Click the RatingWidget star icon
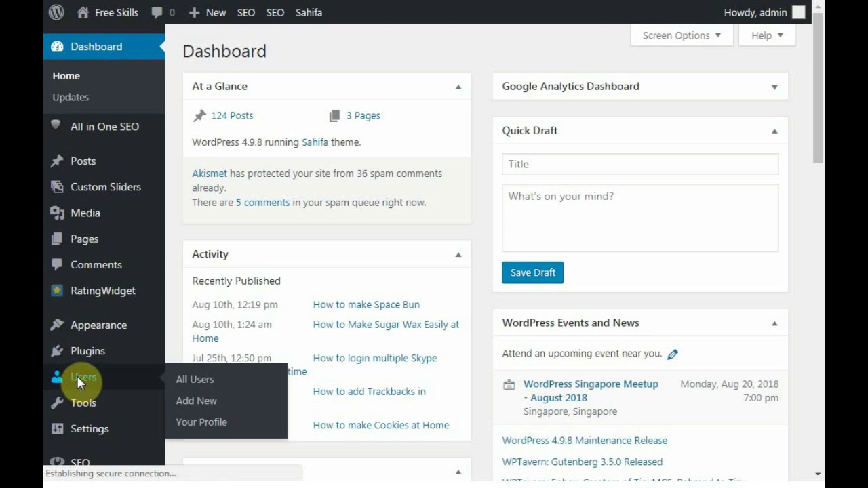The image size is (868, 488). point(57,291)
